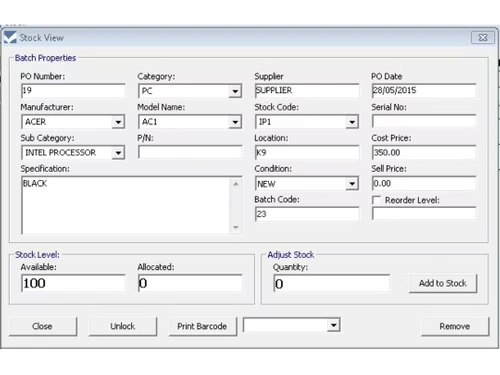Click inside the Specification text area
This screenshot has width=500, height=375.
126,205
